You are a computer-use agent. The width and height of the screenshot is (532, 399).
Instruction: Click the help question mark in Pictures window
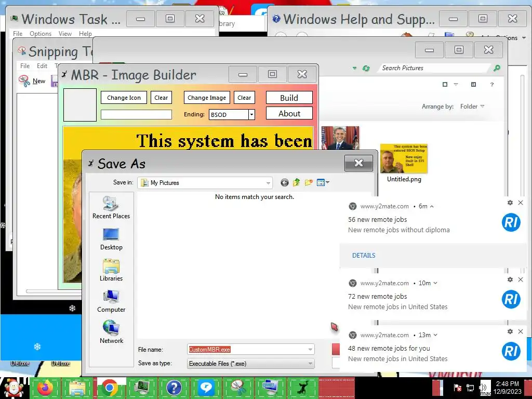[492, 85]
